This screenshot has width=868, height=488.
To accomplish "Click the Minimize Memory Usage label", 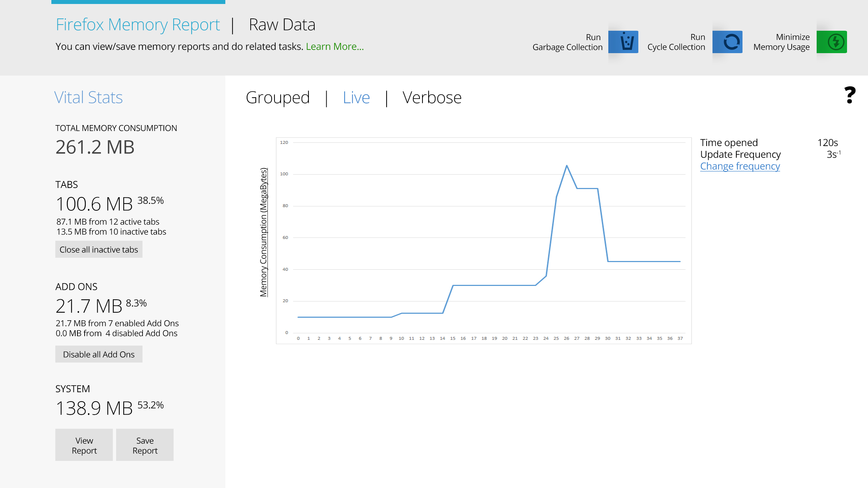I will pos(782,42).
